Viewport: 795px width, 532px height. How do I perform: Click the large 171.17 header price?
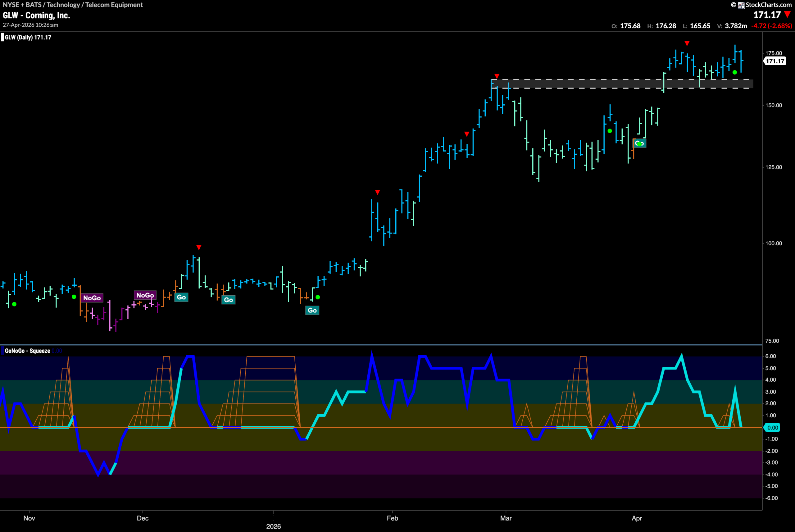pos(767,15)
